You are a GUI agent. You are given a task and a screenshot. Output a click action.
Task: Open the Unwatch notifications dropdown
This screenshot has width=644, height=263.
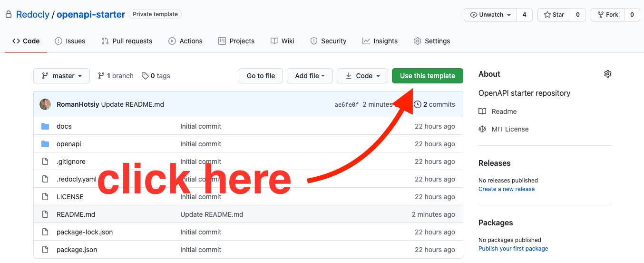[x=490, y=15]
